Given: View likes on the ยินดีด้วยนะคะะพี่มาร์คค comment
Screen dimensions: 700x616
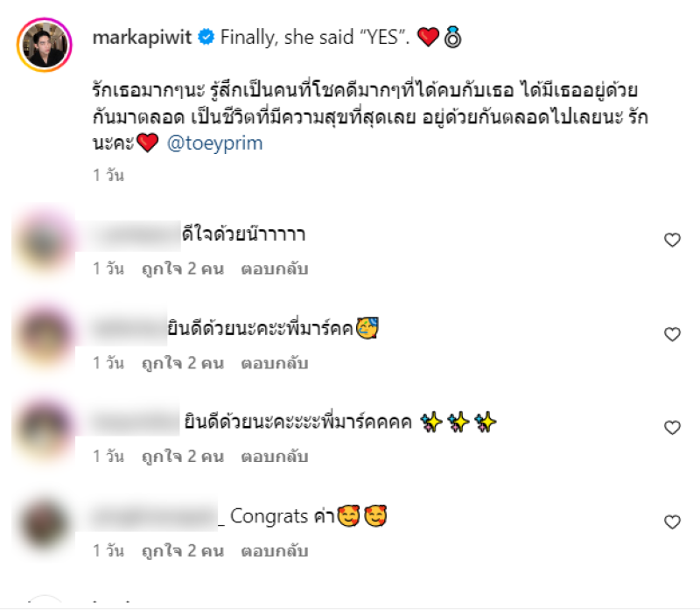Looking at the screenshot, I should [183, 363].
